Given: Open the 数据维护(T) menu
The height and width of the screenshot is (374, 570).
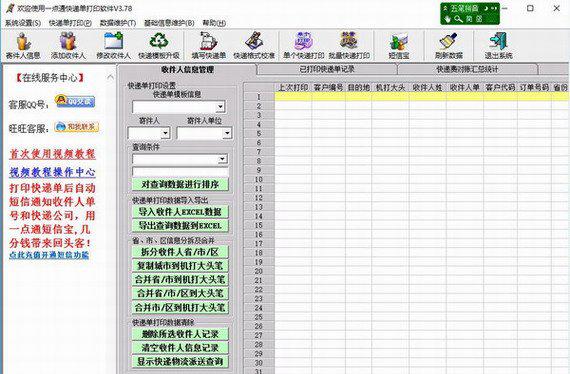Looking at the screenshot, I should pyautogui.click(x=118, y=23).
